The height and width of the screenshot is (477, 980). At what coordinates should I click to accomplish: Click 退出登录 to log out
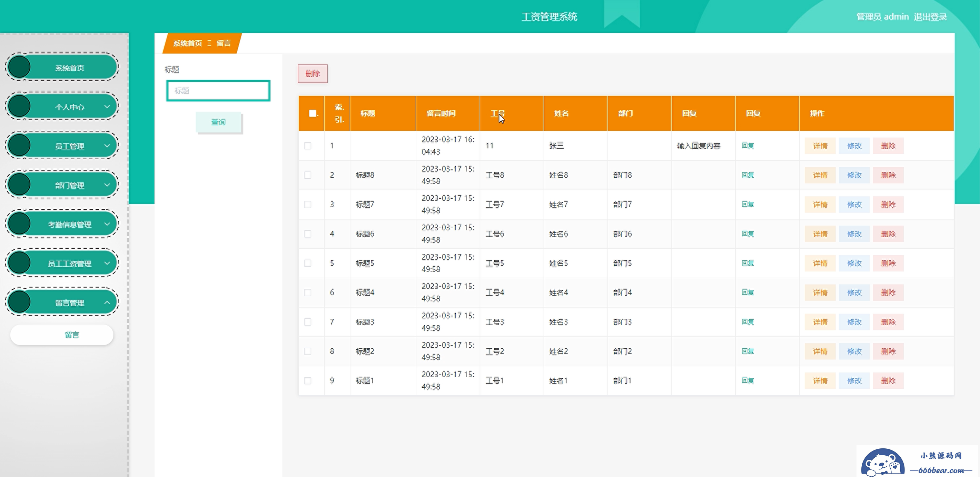[930, 17]
